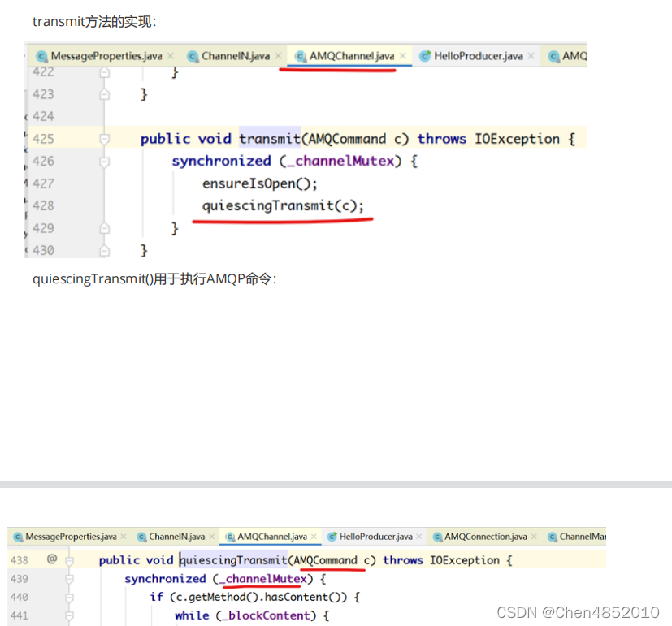The width and height of the screenshot is (672, 626).
Task: Close HelloProducer.java tab in lower editor
Action: coord(419,536)
